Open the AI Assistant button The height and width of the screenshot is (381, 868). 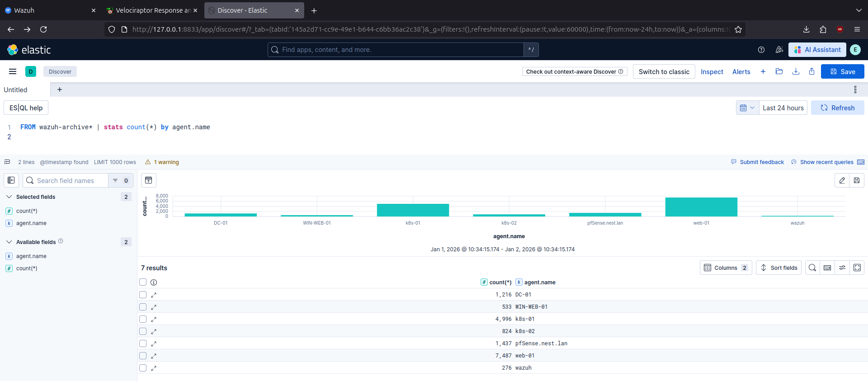817,50
